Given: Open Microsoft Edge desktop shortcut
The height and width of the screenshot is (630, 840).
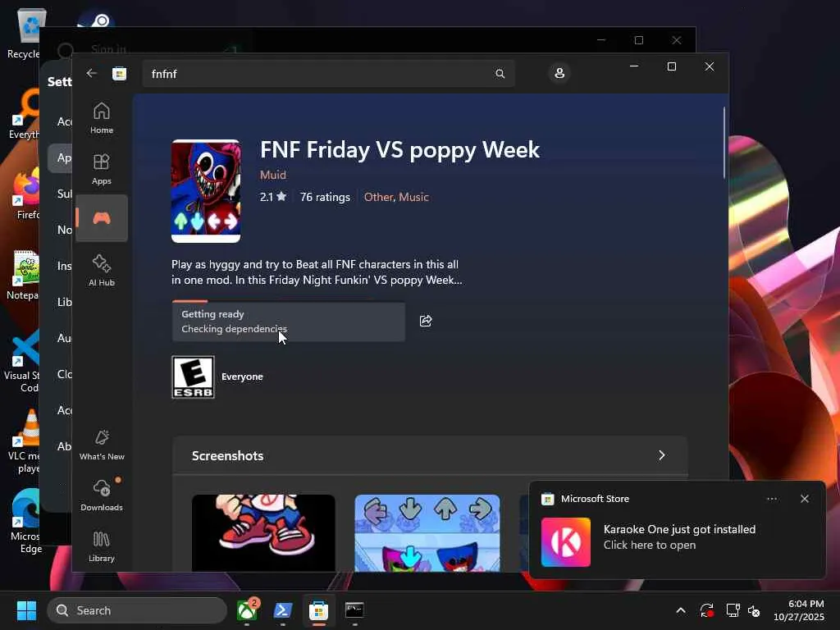Looking at the screenshot, I should click(x=24, y=521).
